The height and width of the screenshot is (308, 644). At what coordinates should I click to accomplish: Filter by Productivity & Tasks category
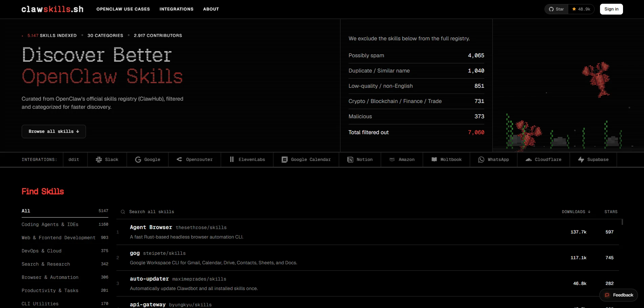click(x=65, y=290)
